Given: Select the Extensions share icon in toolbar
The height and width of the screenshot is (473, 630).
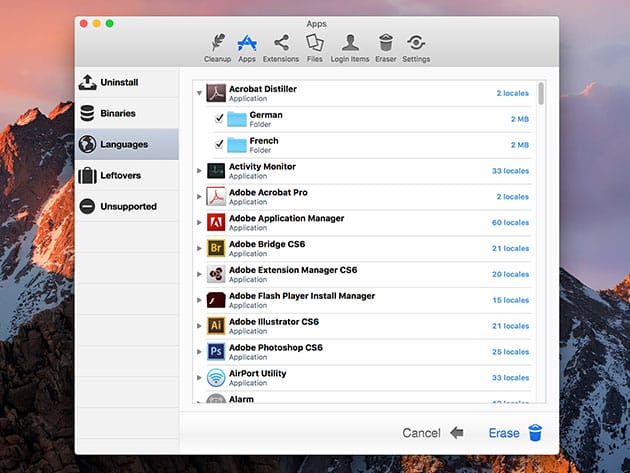Looking at the screenshot, I should 281,43.
